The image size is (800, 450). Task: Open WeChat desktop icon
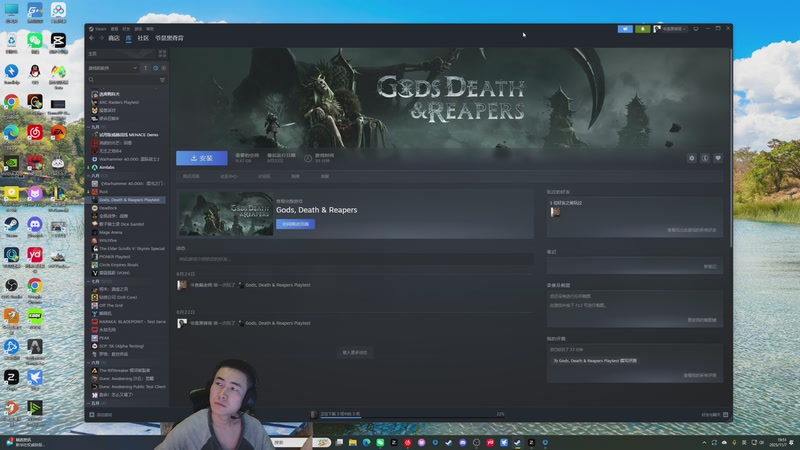(x=35, y=42)
